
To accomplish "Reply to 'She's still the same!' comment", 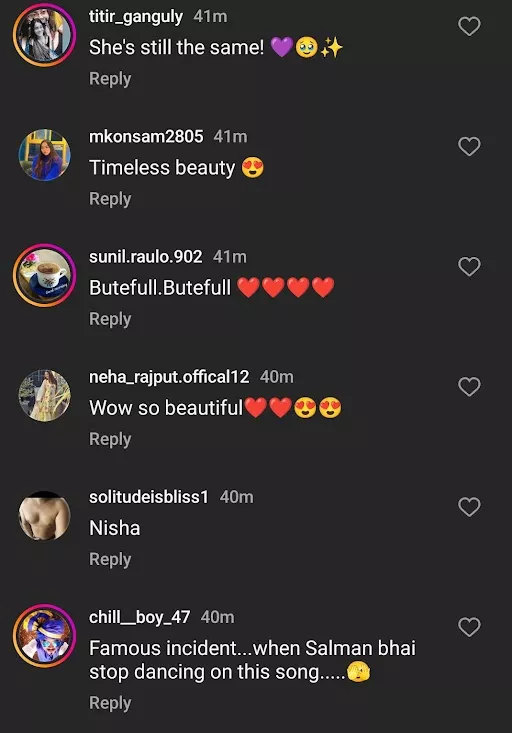I will (x=110, y=79).
